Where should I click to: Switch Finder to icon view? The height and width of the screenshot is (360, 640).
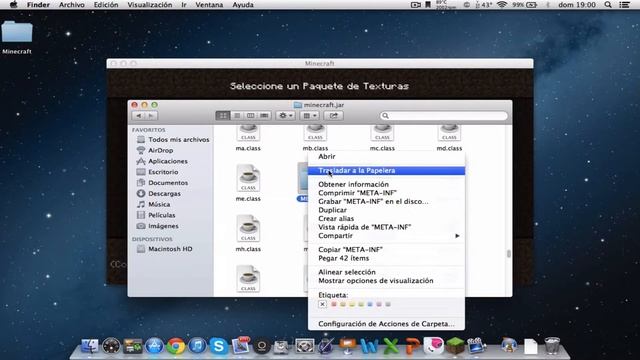tap(223, 116)
